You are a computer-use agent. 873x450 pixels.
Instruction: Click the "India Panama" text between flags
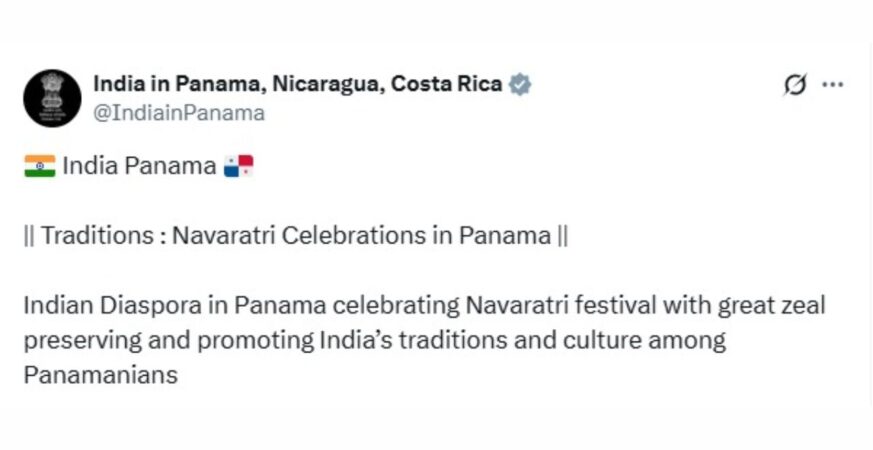tap(139, 166)
